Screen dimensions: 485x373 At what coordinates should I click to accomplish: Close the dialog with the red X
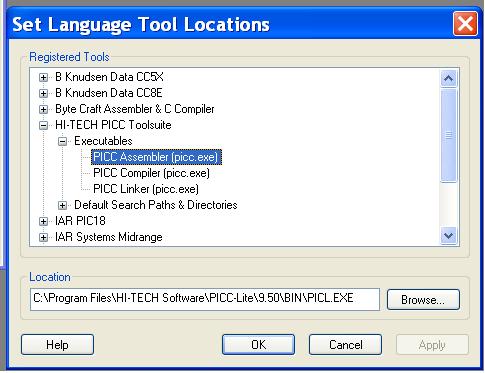pyautogui.click(x=465, y=23)
